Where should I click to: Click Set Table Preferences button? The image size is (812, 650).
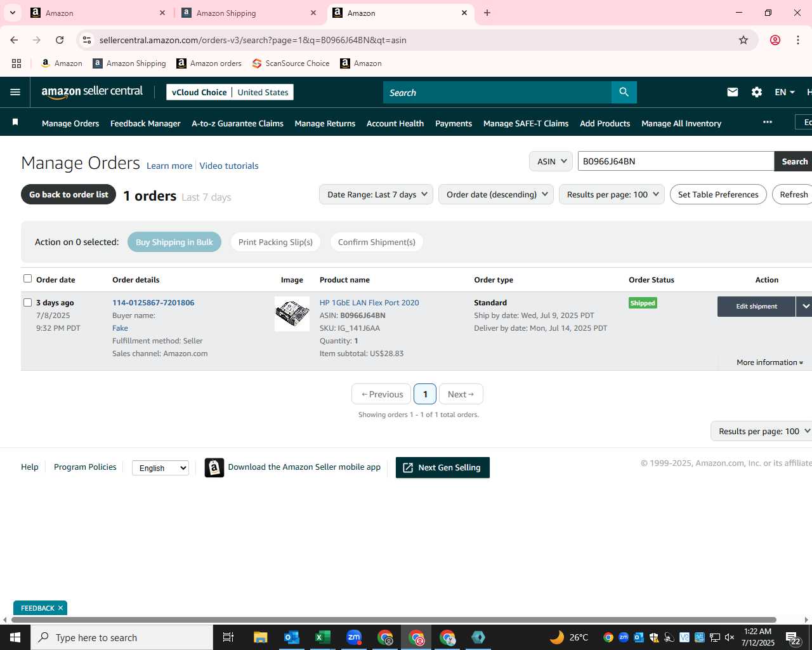coord(718,194)
